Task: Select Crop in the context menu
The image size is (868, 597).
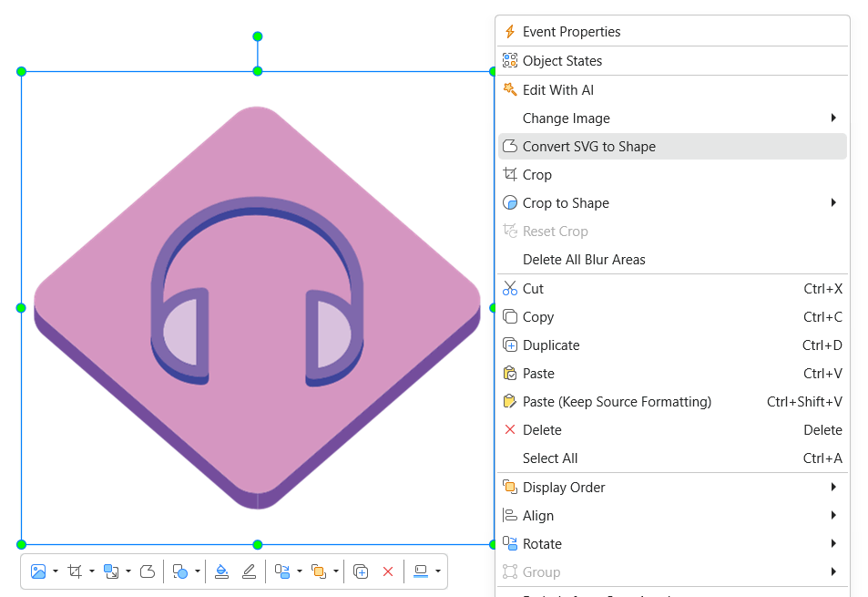Action: tap(672, 174)
